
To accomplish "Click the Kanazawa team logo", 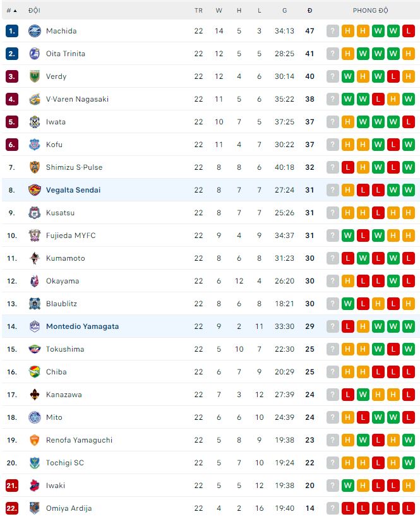I will tap(35, 395).
